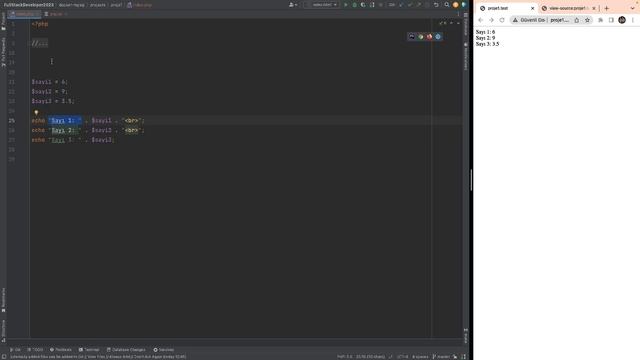
Task: Click the status bar notification message text
Action: [98, 357]
